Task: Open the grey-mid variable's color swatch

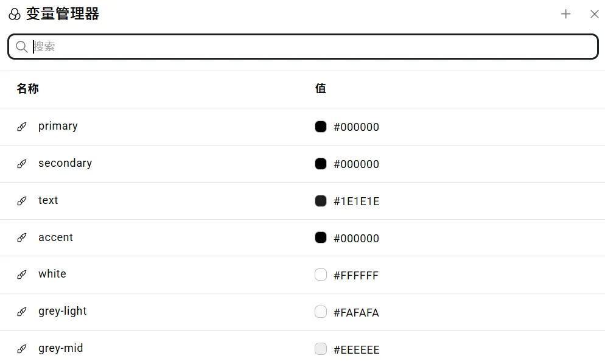Action: pos(321,349)
